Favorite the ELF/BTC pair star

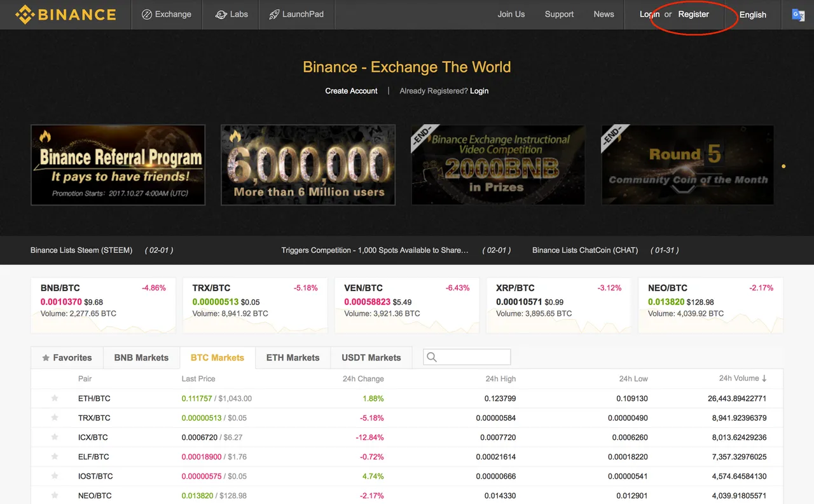[x=55, y=456]
